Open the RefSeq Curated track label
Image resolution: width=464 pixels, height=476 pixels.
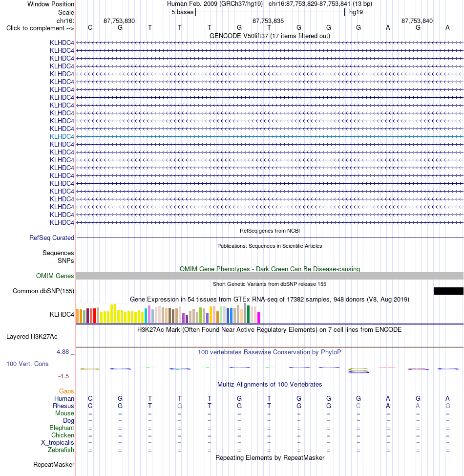52,238
